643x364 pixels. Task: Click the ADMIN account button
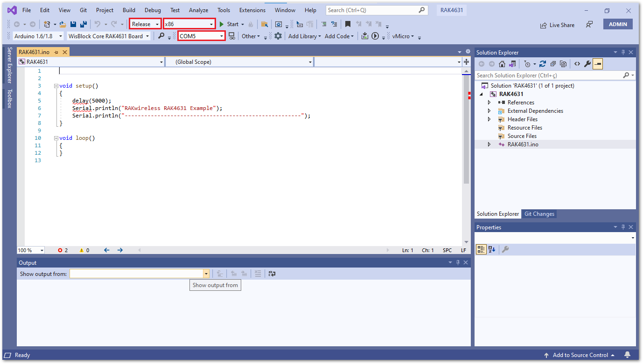click(x=618, y=24)
